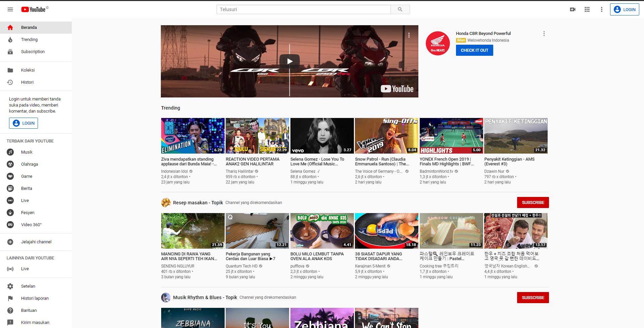Open Pekerja Bangunan video thumbnail
The image size is (644, 328).
257,231
